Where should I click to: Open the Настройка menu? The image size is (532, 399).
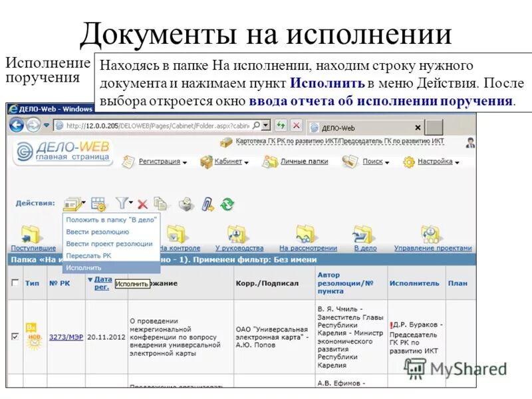pyautogui.click(x=438, y=162)
